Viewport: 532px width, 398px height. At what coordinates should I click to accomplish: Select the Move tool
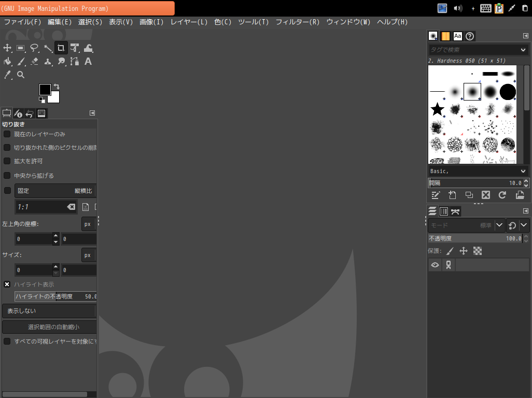pos(7,48)
